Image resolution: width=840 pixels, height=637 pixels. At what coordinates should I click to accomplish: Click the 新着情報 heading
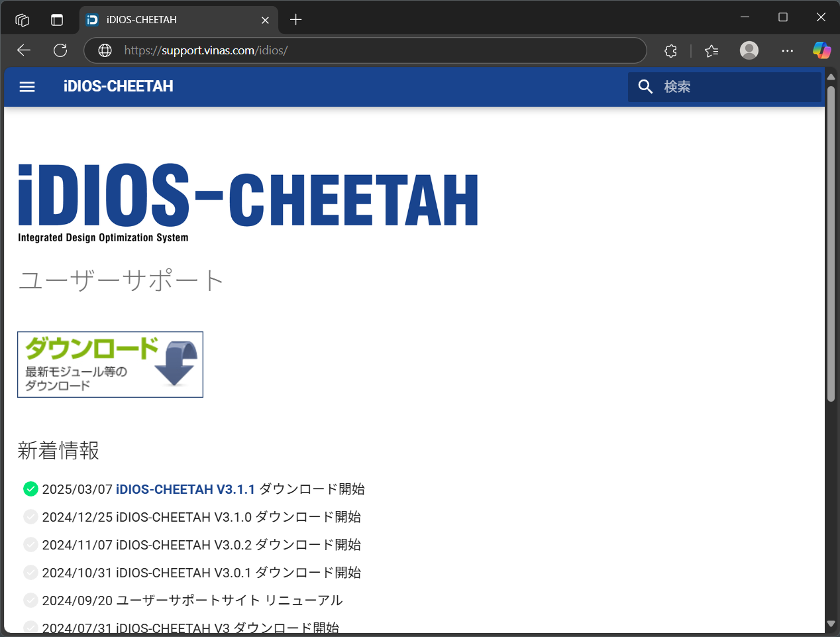point(58,451)
